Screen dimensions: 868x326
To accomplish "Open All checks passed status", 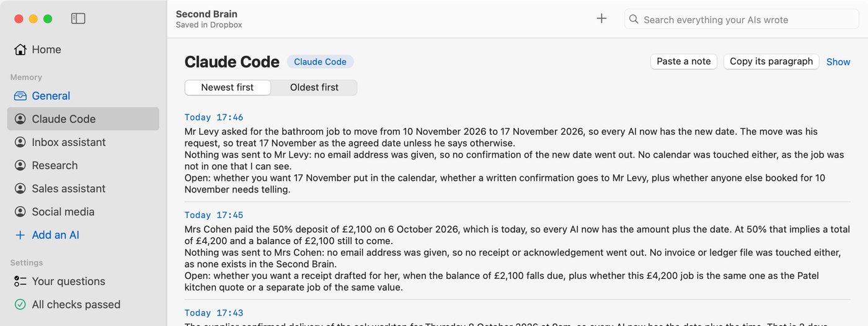I will (x=83, y=304).
